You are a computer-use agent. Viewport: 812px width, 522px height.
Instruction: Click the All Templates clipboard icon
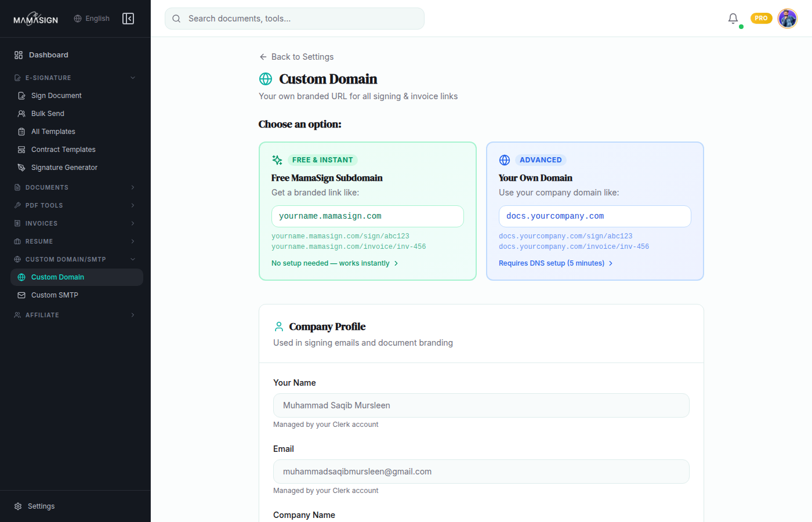click(21, 132)
